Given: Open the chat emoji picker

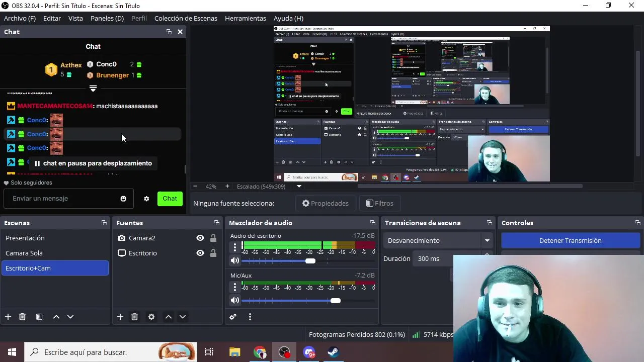Looking at the screenshot, I should point(123,199).
